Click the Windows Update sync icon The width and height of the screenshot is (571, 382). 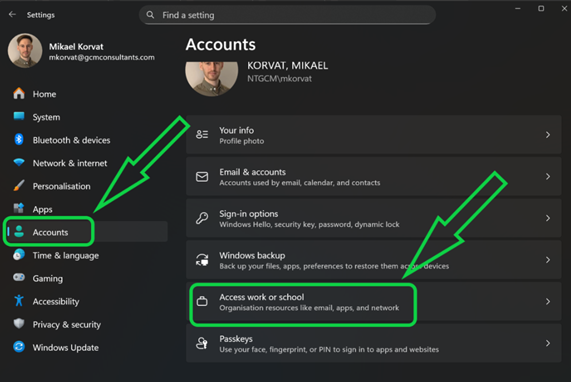19,347
